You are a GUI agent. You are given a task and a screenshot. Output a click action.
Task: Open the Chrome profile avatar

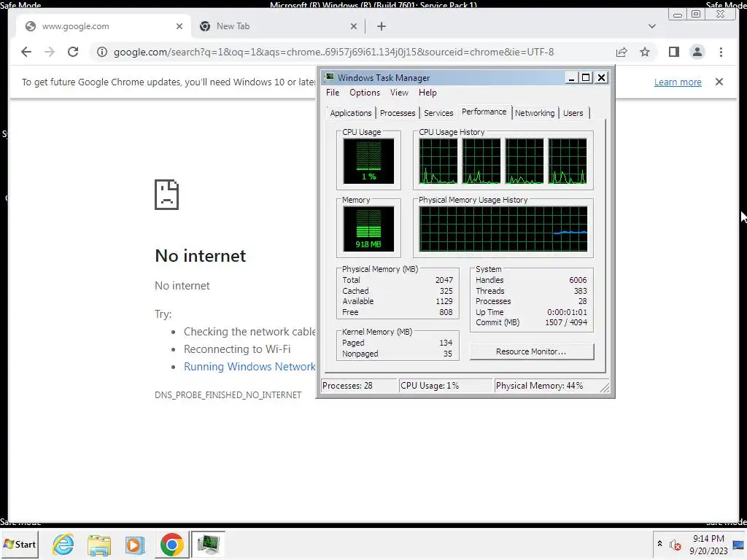697,52
